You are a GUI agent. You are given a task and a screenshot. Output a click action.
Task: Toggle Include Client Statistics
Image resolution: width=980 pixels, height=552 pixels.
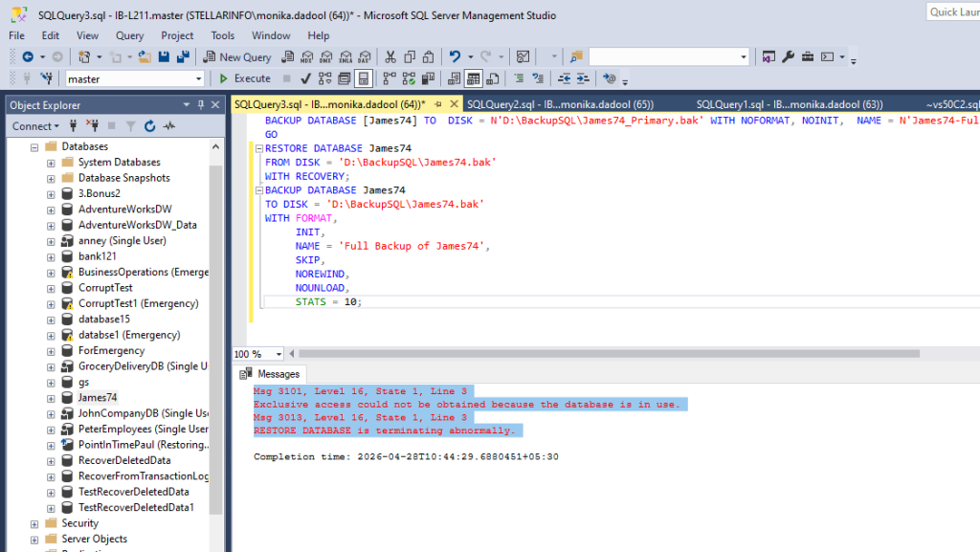428,78
